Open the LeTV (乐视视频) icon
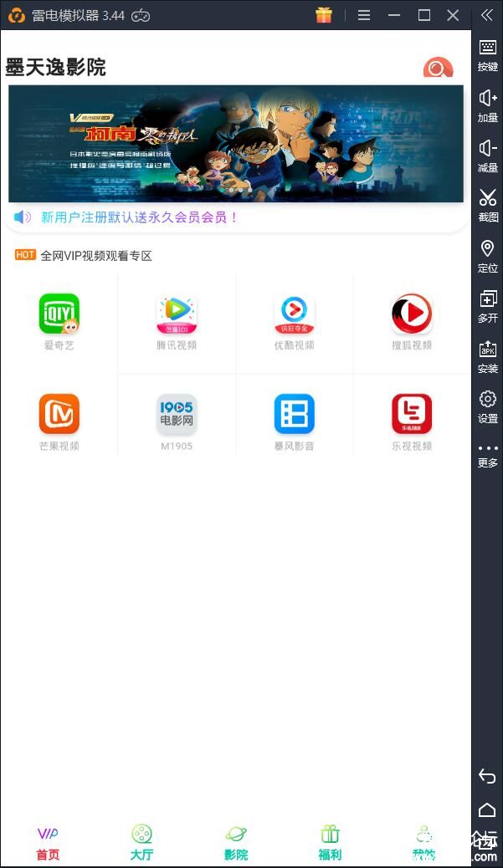Viewport: 503px width, 868px height. (412, 414)
